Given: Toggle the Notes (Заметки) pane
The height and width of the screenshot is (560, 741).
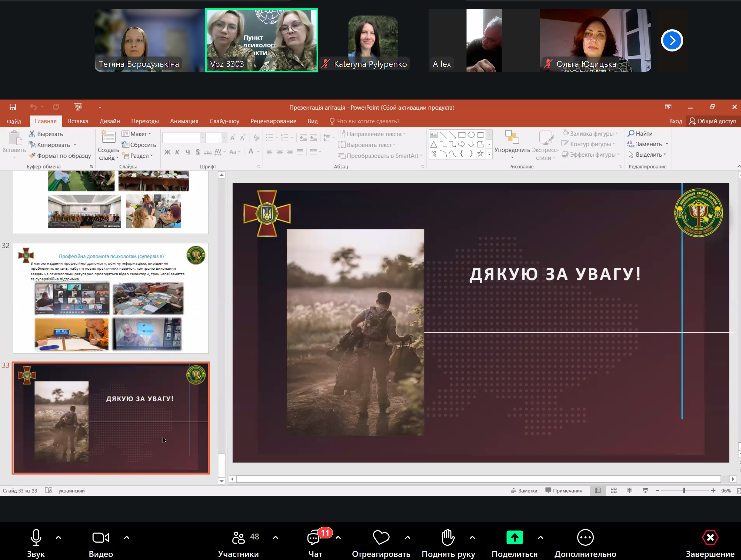Looking at the screenshot, I should [x=524, y=490].
